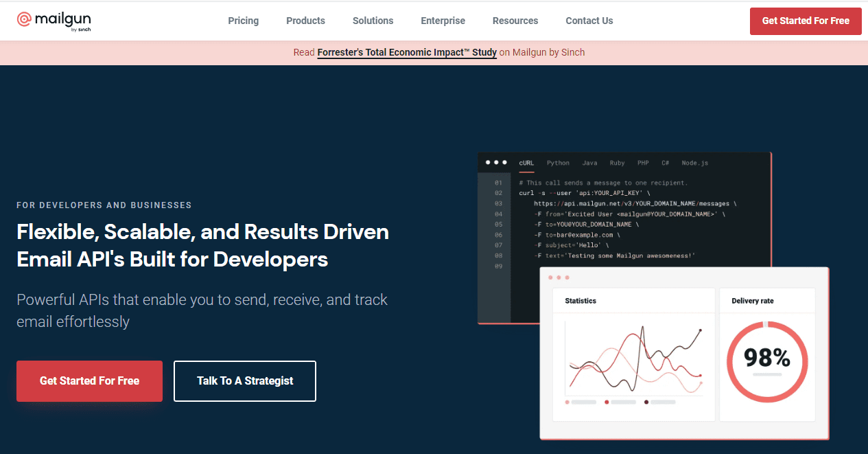The width and height of the screenshot is (868, 454).
Task: Select the PHP code tab
Action: coord(643,163)
